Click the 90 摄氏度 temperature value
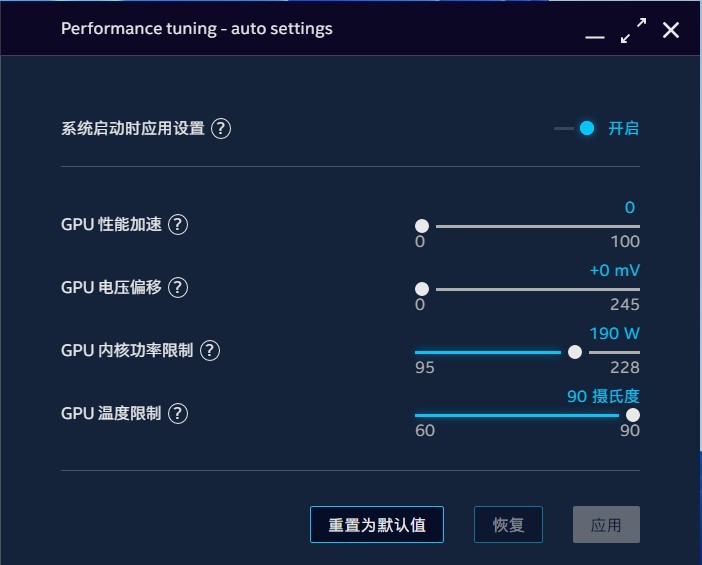 pyautogui.click(x=603, y=396)
